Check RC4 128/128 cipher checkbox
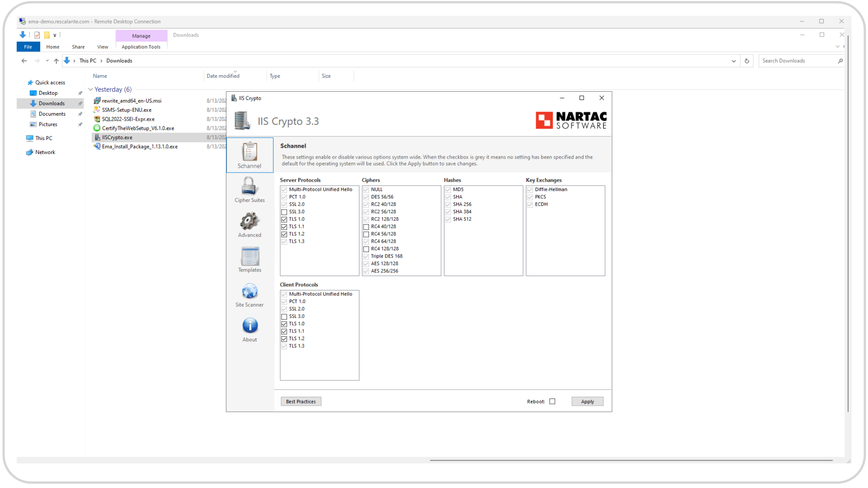Viewport: 868px width, 488px height. (366, 249)
